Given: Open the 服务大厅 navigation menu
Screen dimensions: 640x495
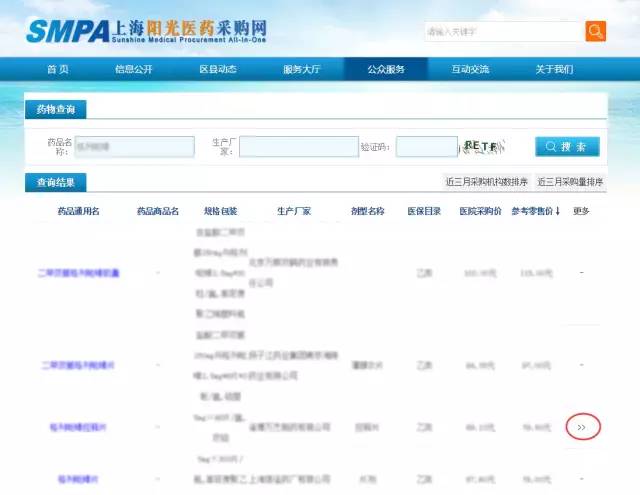Looking at the screenshot, I should point(302,69).
